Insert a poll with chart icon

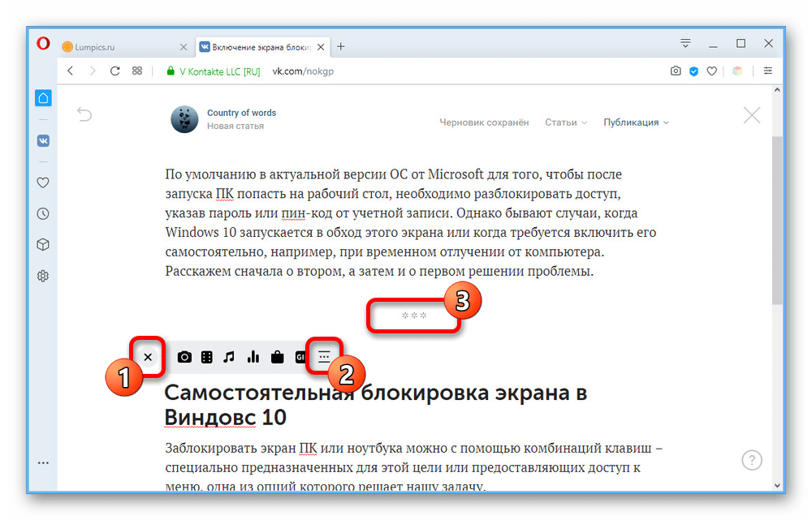tap(253, 357)
